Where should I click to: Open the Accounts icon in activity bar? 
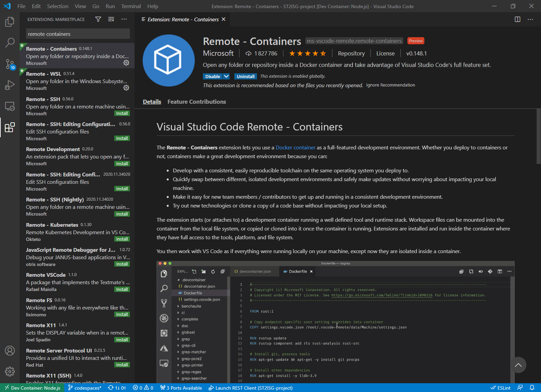tap(10, 351)
